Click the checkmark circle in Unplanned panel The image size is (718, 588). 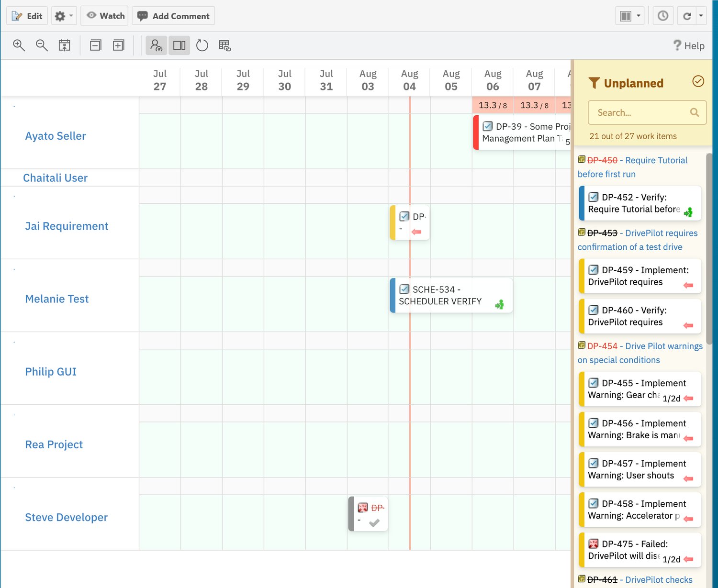click(x=698, y=81)
